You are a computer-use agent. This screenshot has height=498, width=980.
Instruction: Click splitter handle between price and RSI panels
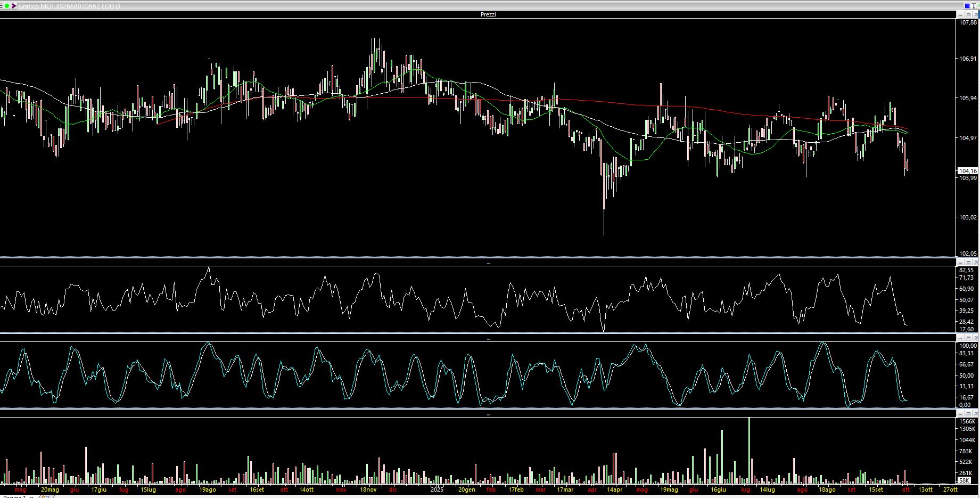point(489,263)
